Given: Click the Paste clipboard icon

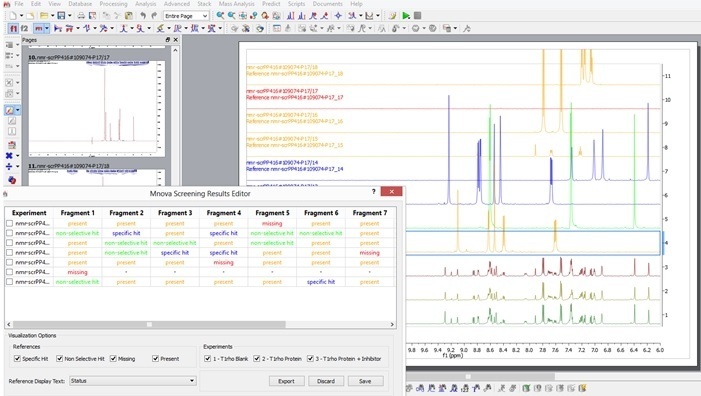Looking at the screenshot, I should click(x=128, y=16).
